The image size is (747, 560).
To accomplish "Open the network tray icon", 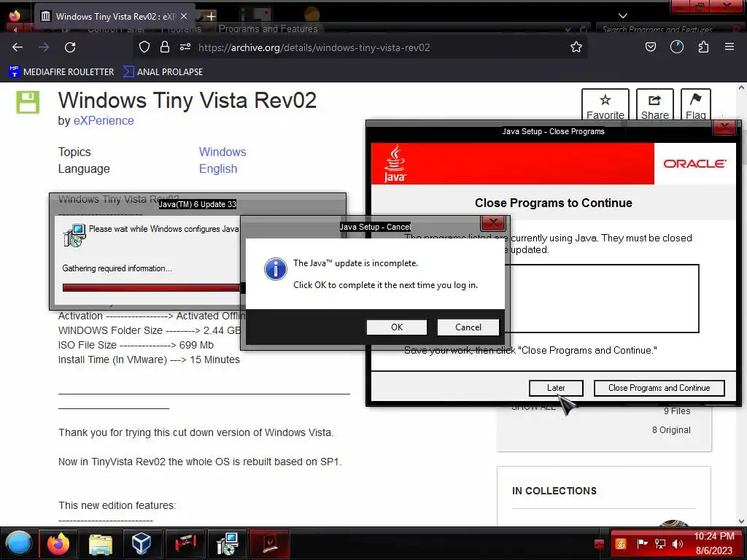I will click(x=660, y=544).
